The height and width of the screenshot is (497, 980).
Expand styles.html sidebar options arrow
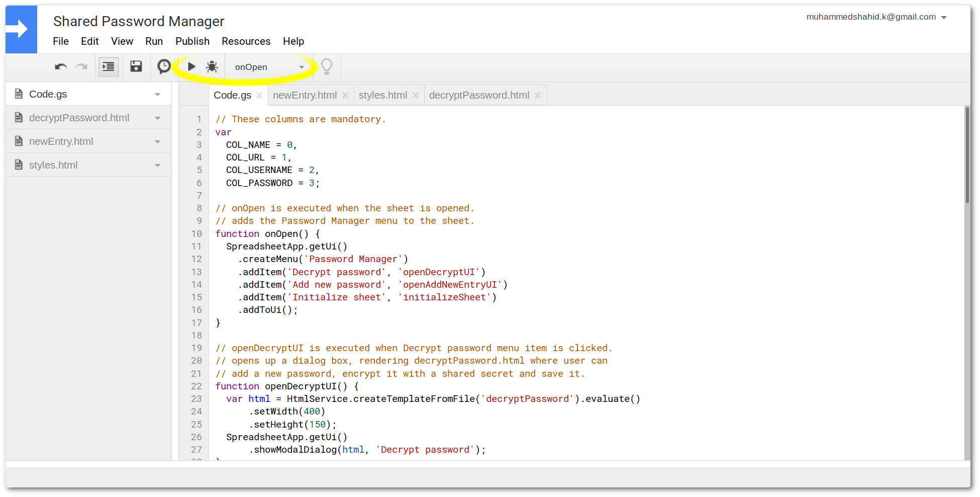tap(158, 165)
